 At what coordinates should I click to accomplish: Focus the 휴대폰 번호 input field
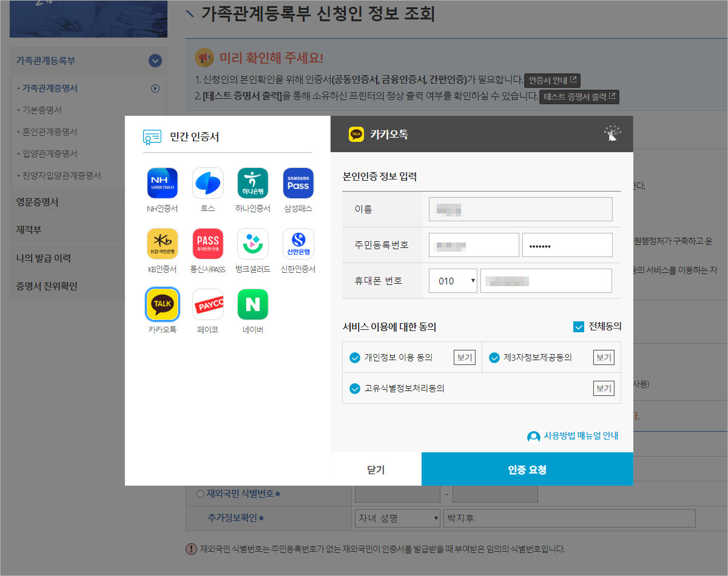(x=546, y=281)
